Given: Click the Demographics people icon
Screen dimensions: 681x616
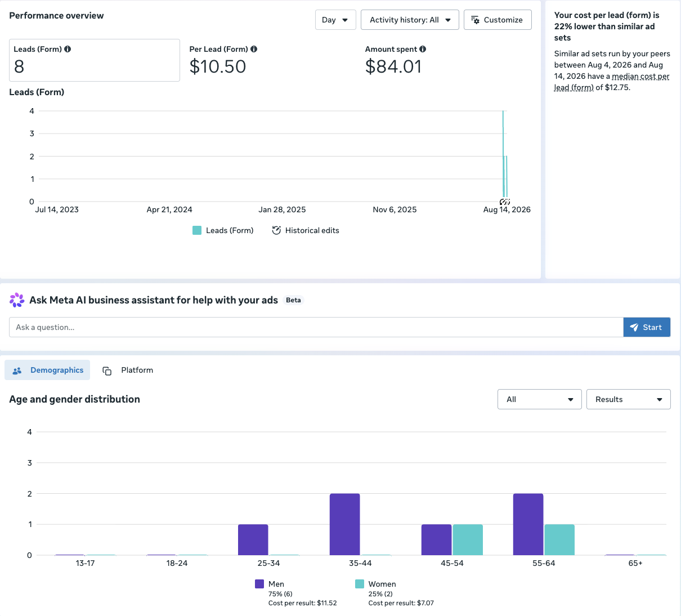Looking at the screenshot, I should pyautogui.click(x=17, y=371).
